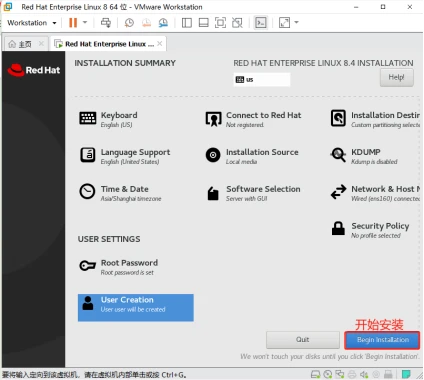
Task: Click the Begin Installation button
Action: pos(382,340)
